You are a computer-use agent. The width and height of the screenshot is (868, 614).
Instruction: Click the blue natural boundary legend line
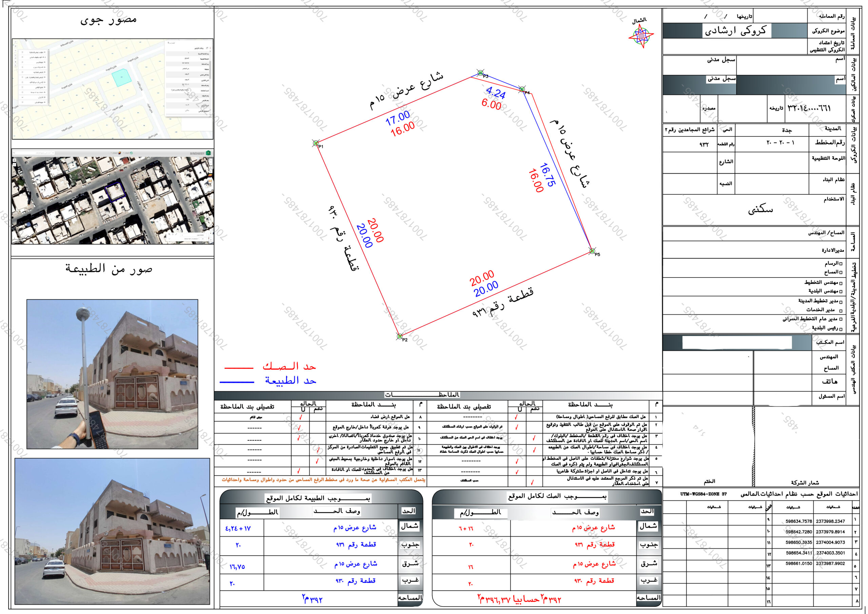(x=237, y=382)
